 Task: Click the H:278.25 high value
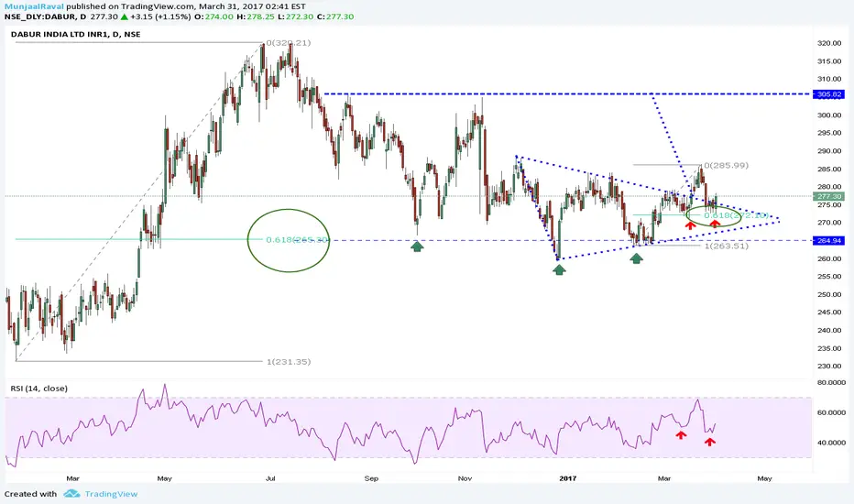tap(256, 16)
